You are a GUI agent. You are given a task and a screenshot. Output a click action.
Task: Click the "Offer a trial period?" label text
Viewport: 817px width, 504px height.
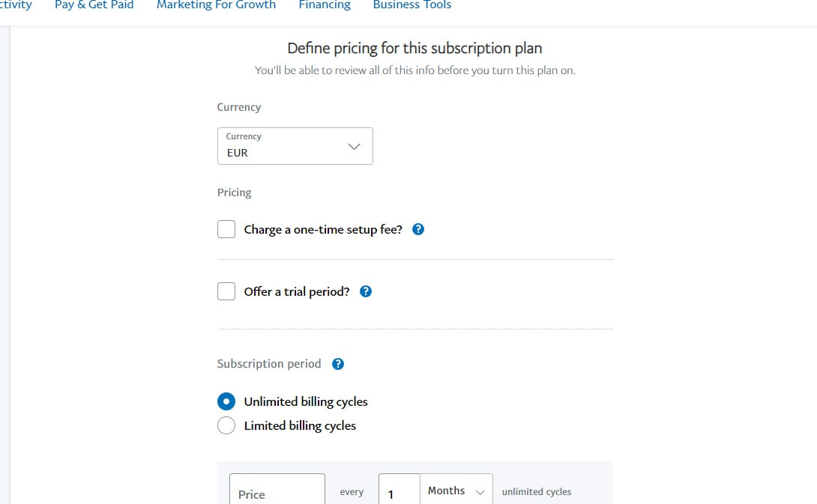tap(297, 291)
